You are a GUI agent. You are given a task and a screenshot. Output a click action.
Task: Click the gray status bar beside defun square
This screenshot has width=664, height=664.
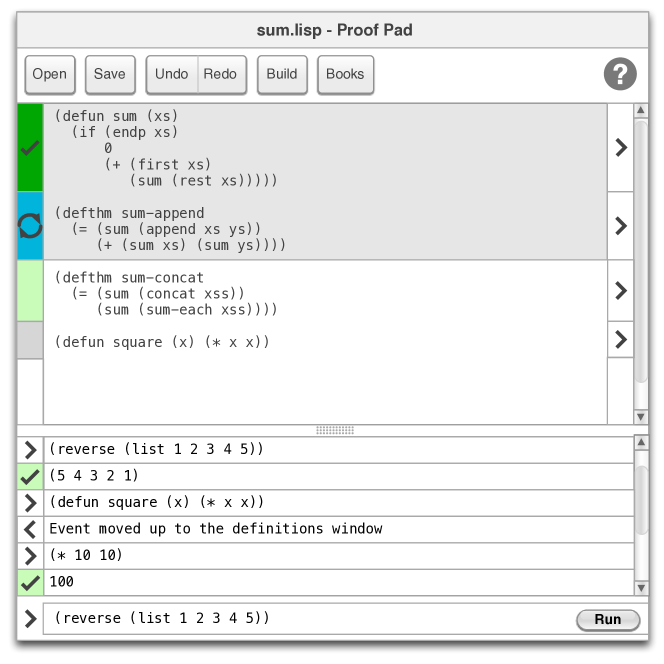[x=30, y=340]
